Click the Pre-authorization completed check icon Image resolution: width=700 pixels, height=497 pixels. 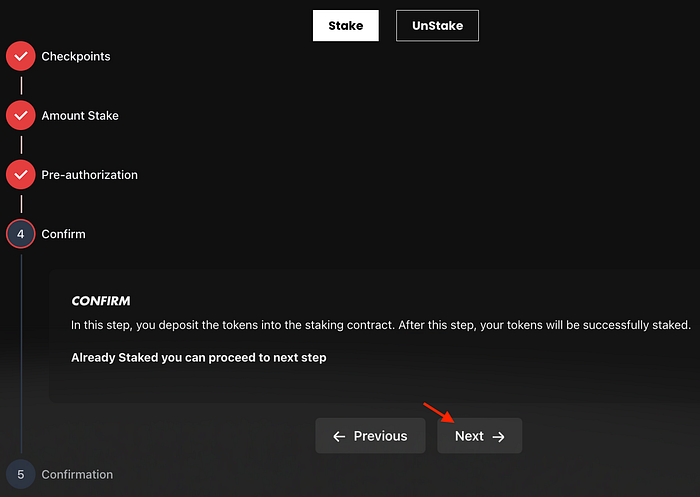pos(21,175)
